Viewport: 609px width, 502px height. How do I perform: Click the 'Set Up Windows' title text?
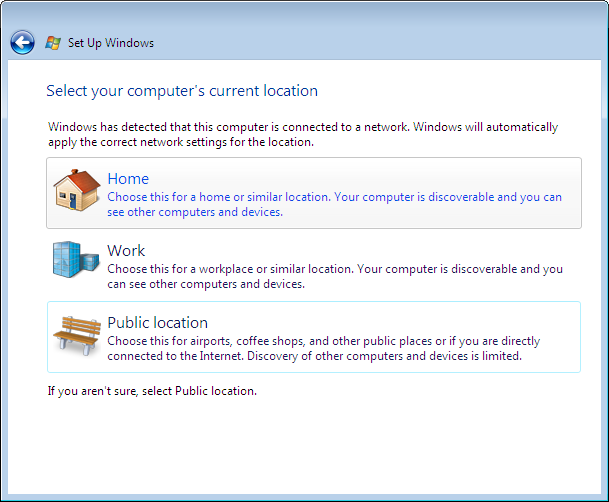[111, 43]
